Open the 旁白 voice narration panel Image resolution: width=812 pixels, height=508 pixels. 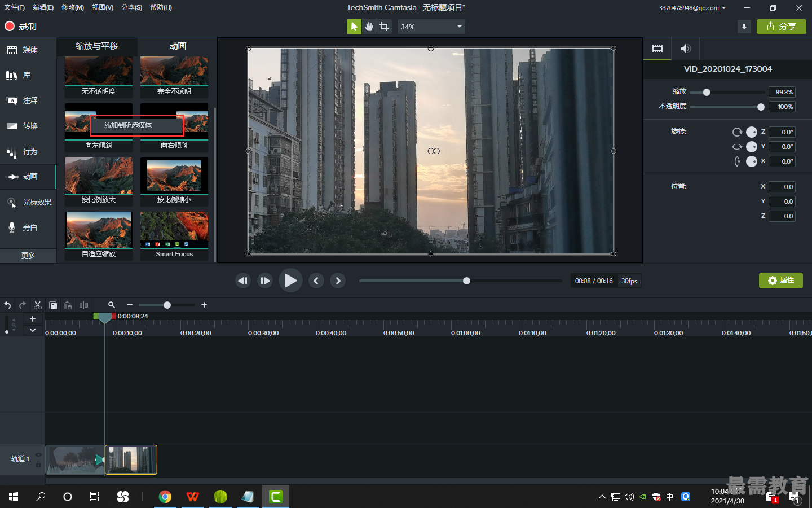[28, 227]
